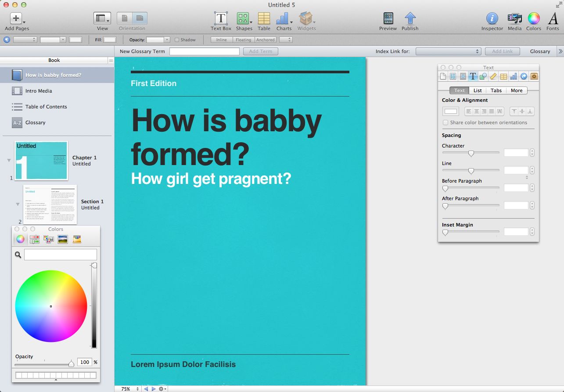Open the Index Link for dropdown
Screen dimensions: 564x392
coord(448,51)
